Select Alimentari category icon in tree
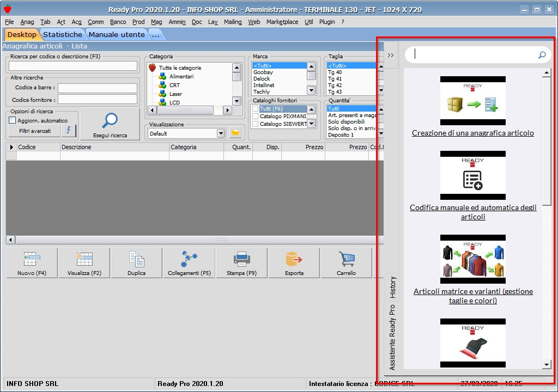 162,76
